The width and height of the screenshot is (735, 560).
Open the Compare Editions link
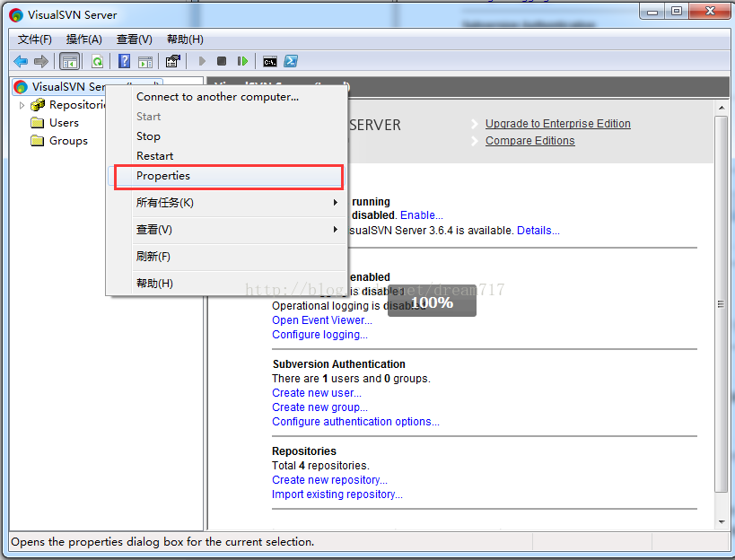(x=529, y=141)
